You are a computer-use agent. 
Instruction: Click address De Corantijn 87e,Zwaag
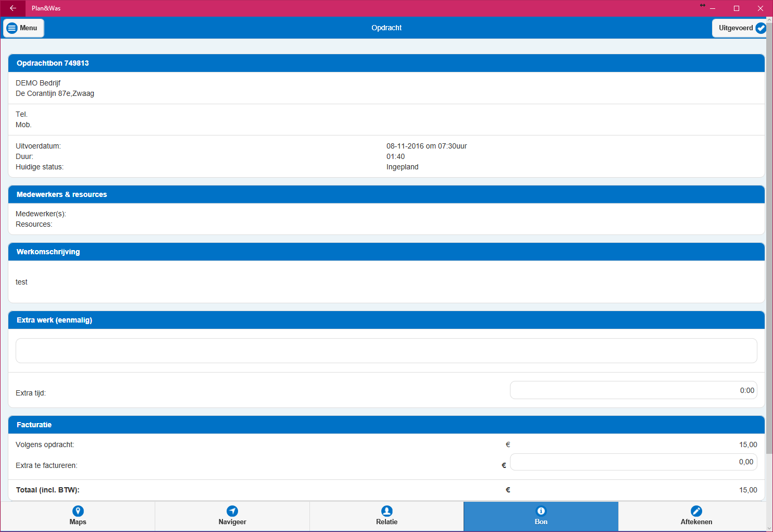click(x=55, y=93)
